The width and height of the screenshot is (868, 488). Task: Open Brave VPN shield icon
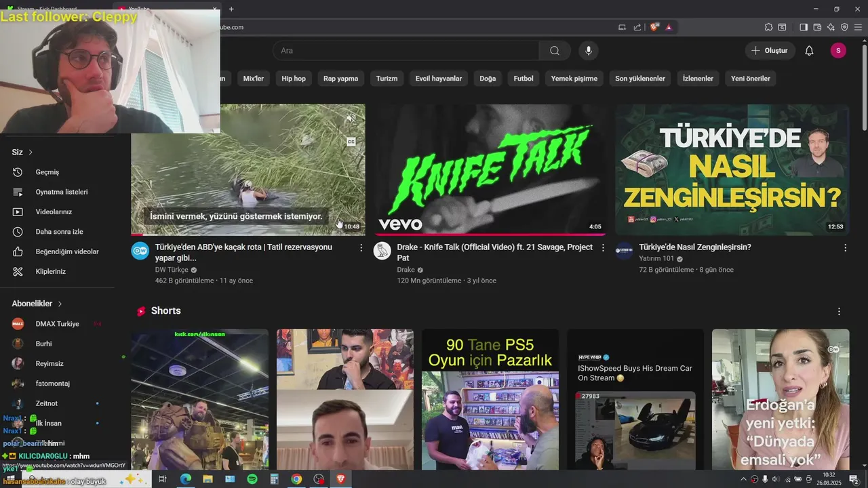[844, 27]
